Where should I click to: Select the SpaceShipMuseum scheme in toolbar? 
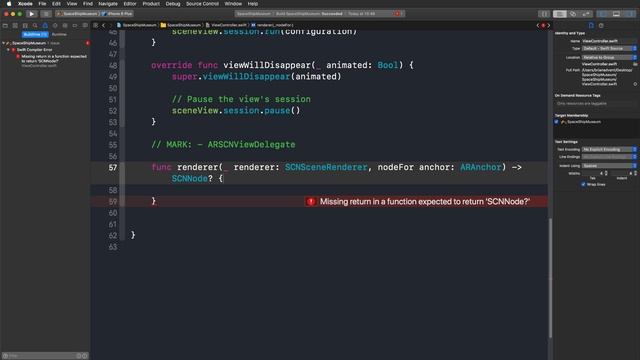click(x=78, y=14)
